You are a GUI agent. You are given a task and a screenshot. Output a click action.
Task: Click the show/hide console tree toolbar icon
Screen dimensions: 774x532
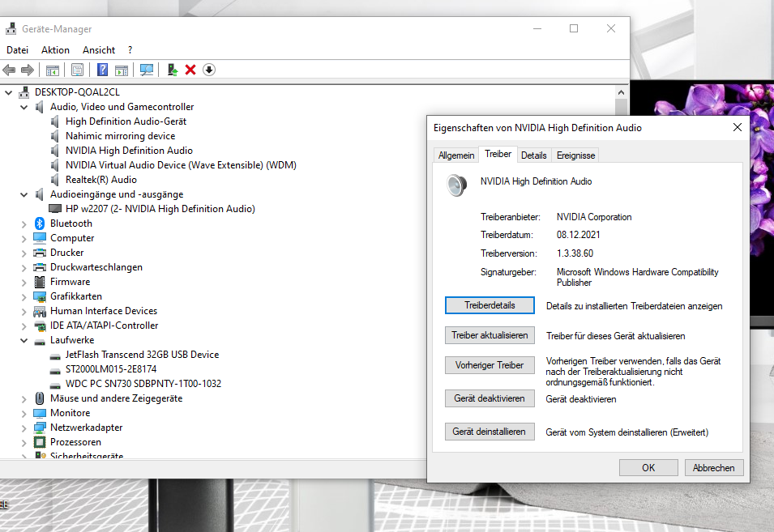click(53, 70)
